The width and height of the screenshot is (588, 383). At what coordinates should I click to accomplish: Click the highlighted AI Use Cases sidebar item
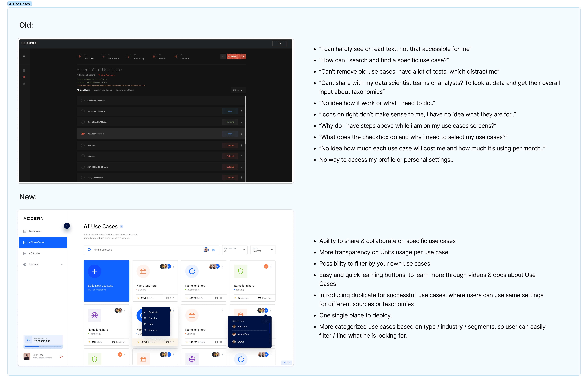[43, 243]
